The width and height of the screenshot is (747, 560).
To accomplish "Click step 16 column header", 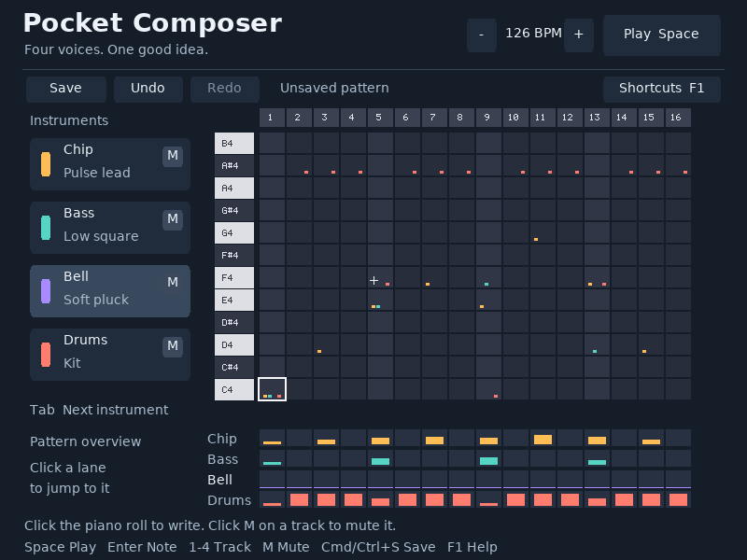I will pyautogui.click(x=679, y=118).
